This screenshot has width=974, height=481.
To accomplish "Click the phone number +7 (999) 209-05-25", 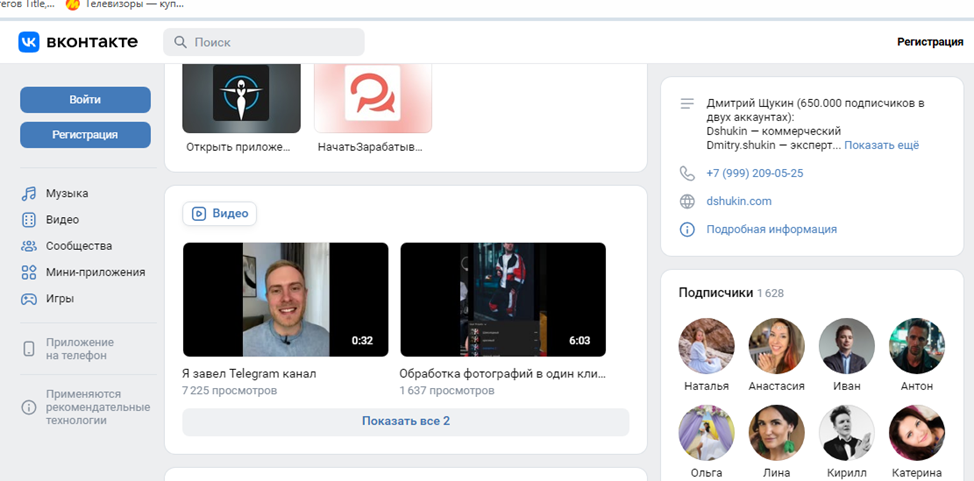I will point(754,173).
